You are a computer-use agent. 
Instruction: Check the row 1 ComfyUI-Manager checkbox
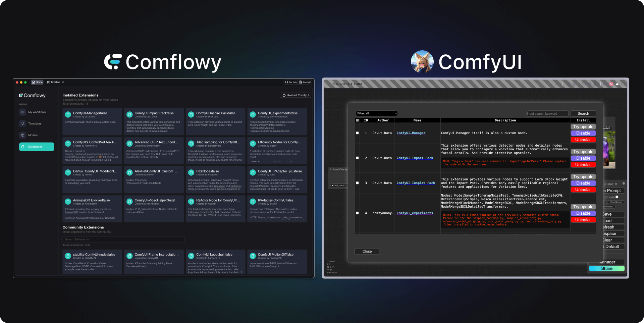pyautogui.click(x=357, y=133)
